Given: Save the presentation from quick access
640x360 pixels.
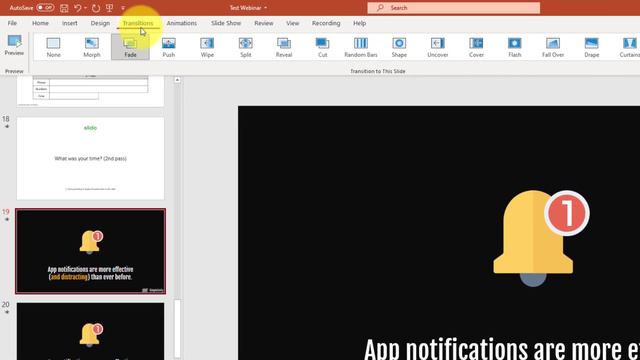Looking at the screenshot, I should (x=64, y=8).
